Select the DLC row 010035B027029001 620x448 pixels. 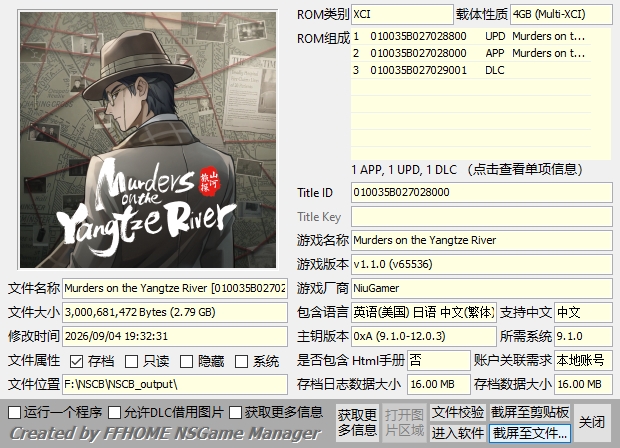(471, 70)
